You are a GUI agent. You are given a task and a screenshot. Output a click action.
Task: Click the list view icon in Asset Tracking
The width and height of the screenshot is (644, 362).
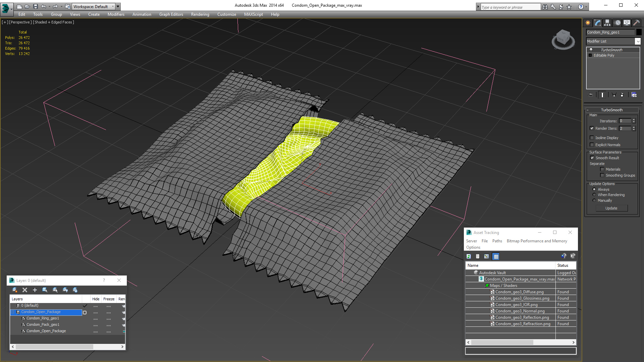pos(477,256)
